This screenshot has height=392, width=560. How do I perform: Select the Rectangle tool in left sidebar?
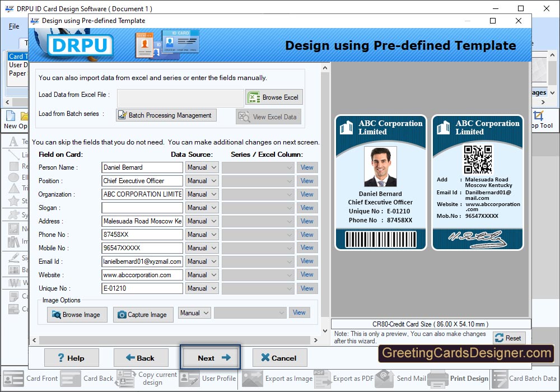[13, 166]
